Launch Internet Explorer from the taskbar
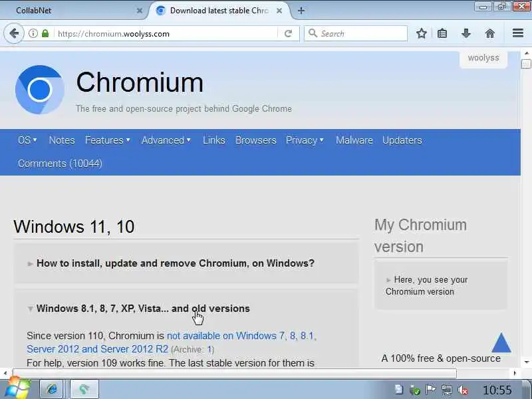Image resolution: width=532 pixels, height=399 pixels. tap(52, 389)
